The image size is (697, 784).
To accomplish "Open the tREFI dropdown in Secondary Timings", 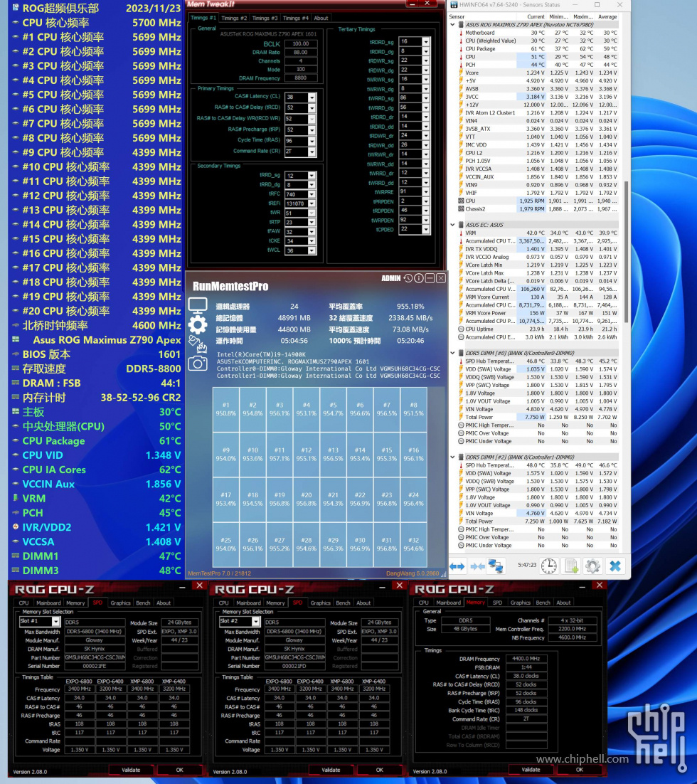I will click(x=312, y=203).
